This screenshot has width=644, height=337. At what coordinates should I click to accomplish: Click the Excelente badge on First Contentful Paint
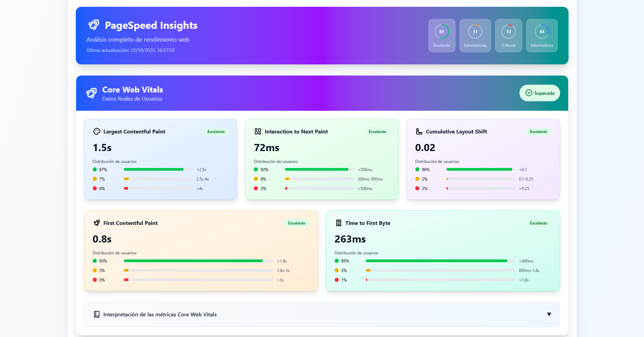tap(296, 223)
